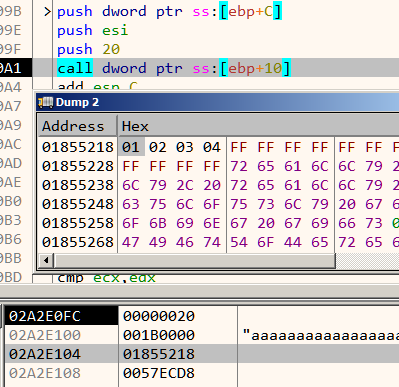Click the Dump 2 window icon

[x=46, y=102]
